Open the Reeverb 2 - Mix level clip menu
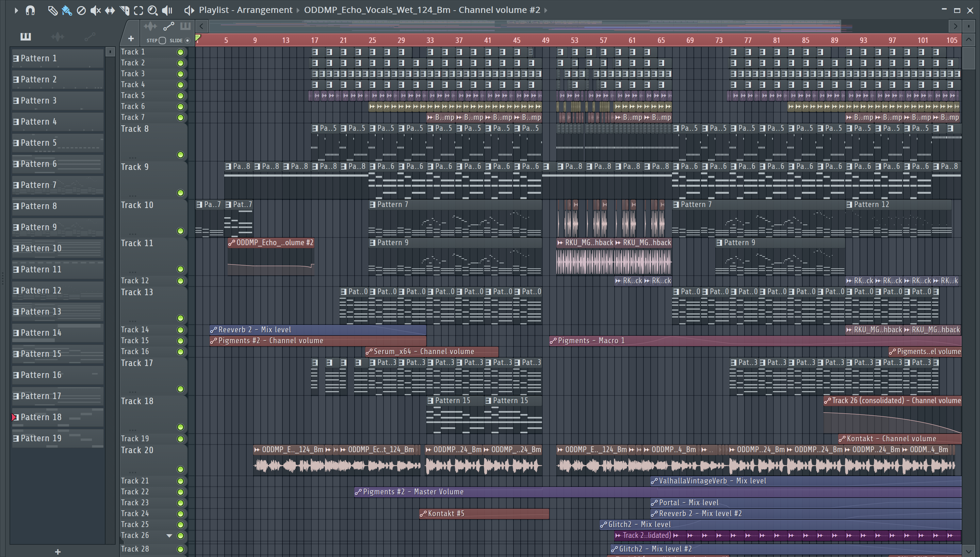Viewport: 980px width, 557px height. [x=214, y=330]
